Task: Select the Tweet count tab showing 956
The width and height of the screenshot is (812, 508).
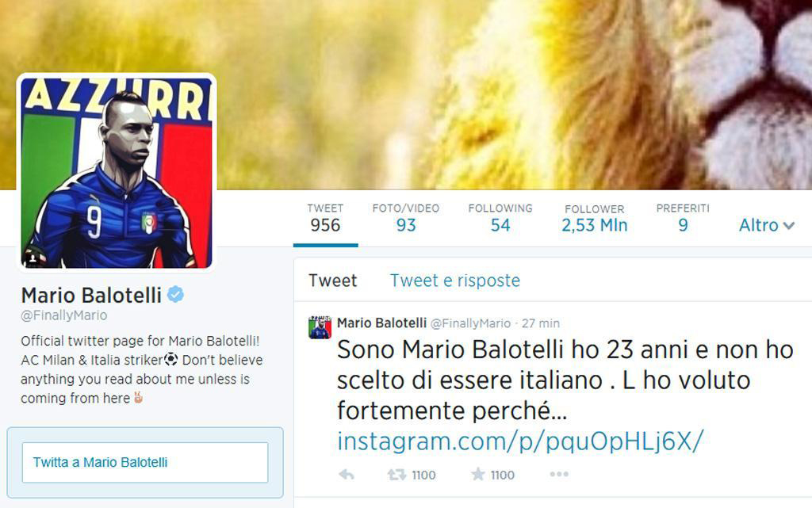Action: pos(325,218)
